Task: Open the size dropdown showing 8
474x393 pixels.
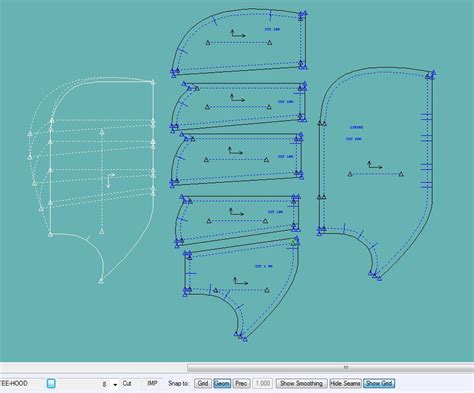Action: (115, 384)
